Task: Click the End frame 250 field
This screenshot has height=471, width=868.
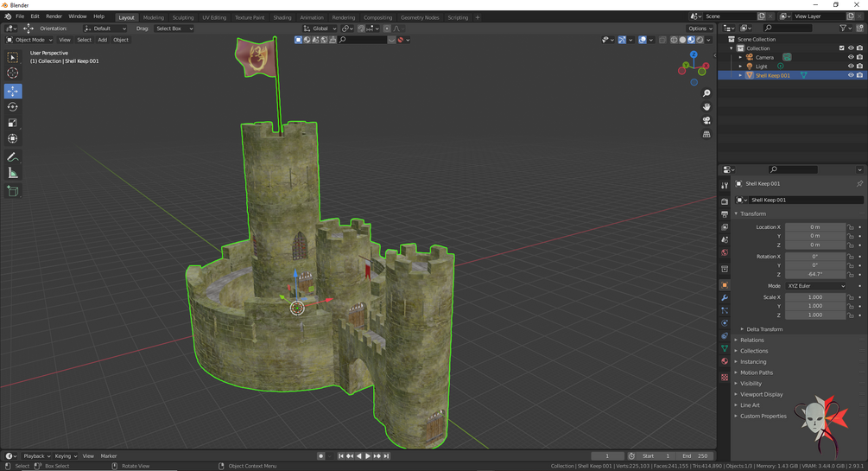Action: coord(696,456)
